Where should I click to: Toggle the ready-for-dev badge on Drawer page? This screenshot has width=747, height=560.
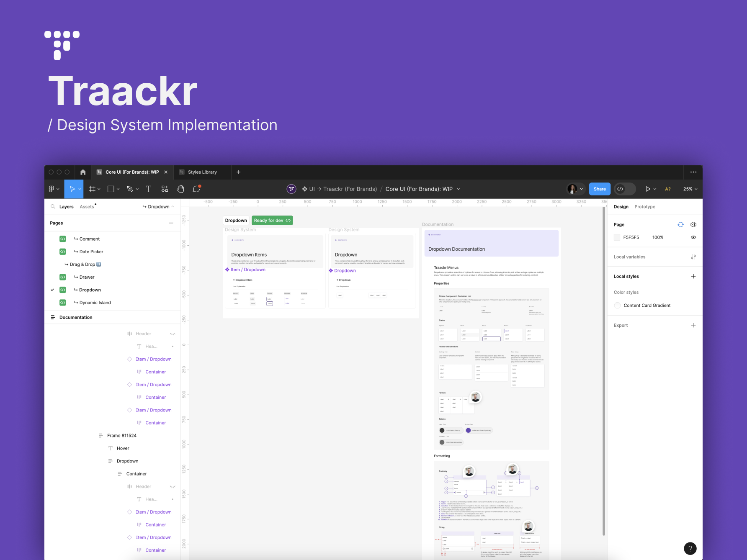(63, 277)
